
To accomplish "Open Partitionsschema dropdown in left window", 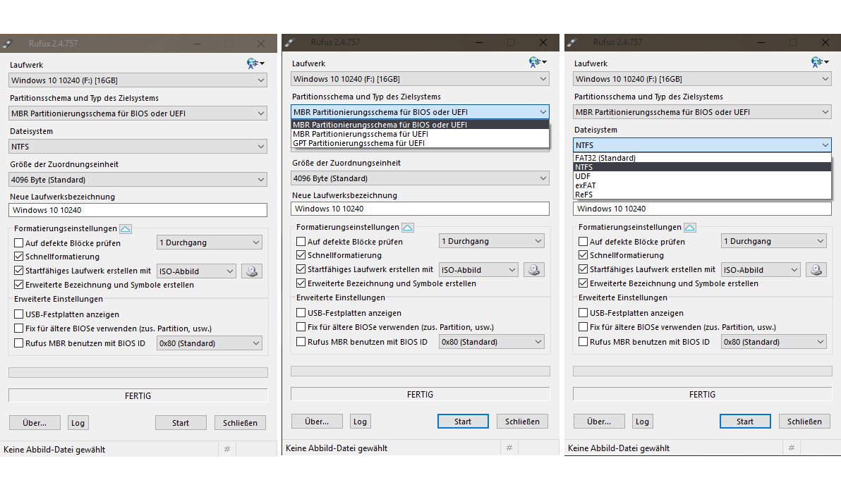I will pyautogui.click(x=138, y=113).
